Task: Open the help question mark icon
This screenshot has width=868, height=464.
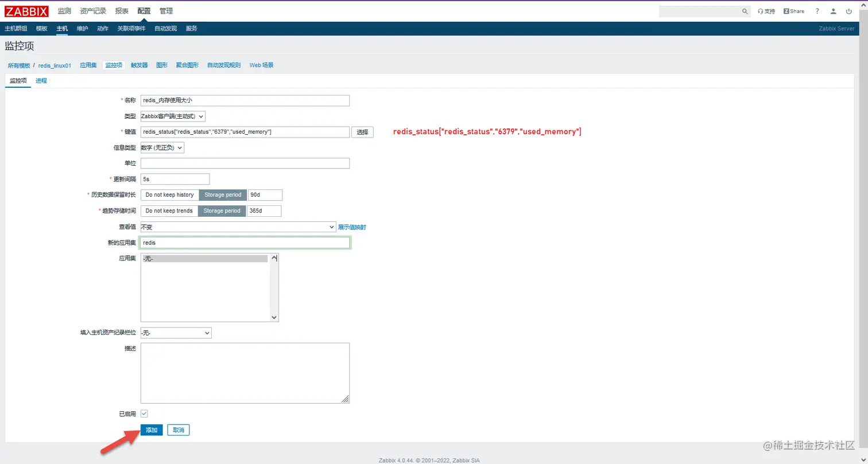Action: pos(817,11)
